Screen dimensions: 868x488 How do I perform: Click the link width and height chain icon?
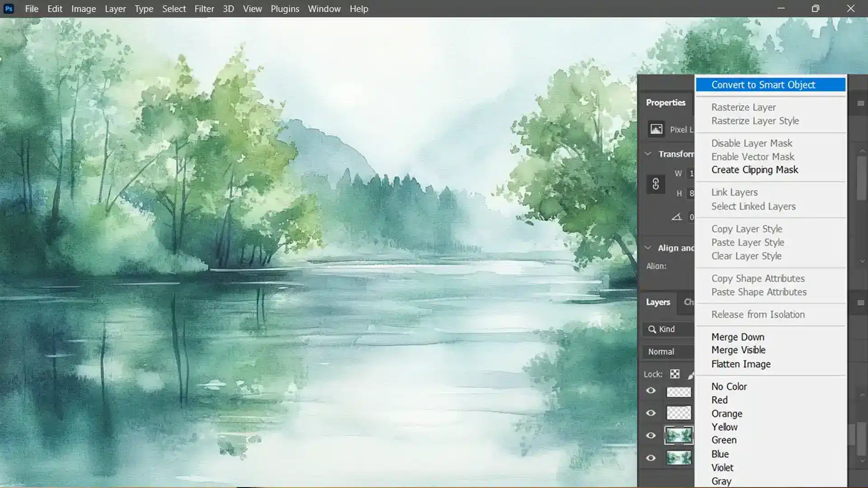tap(656, 184)
